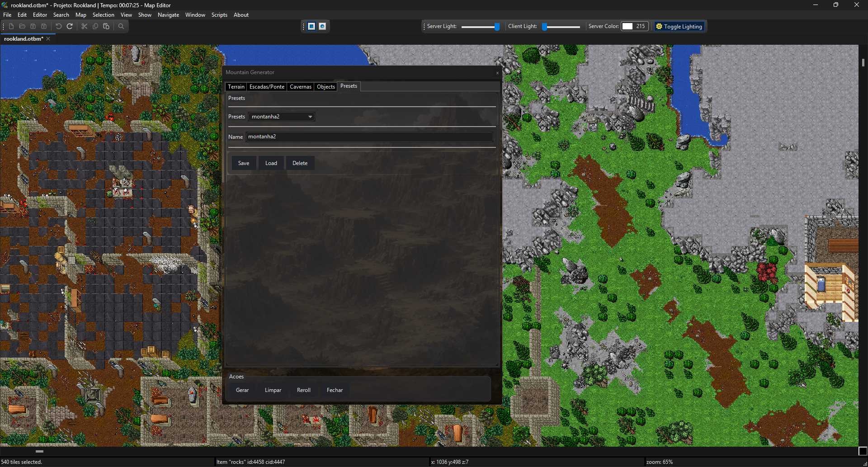Click the Limpar button
The height and width of the screenshot is (467, 868).
point(273,390)
